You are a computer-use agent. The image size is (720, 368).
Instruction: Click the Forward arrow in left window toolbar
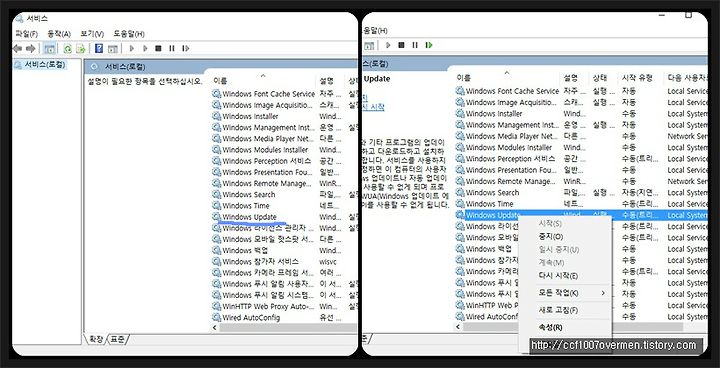30,48
